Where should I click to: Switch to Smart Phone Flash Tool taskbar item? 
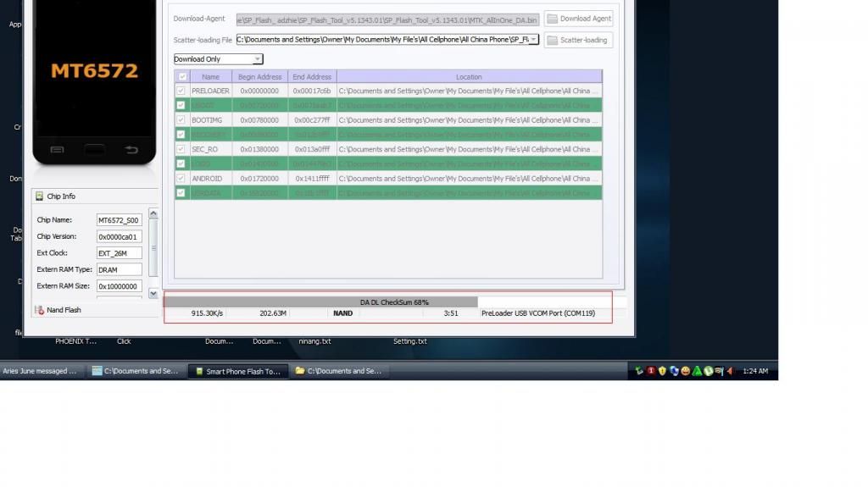237,371
